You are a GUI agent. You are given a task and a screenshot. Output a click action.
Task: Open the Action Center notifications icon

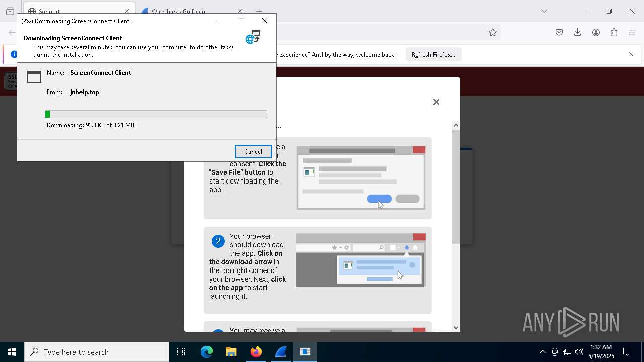click(x=627, y=352)
